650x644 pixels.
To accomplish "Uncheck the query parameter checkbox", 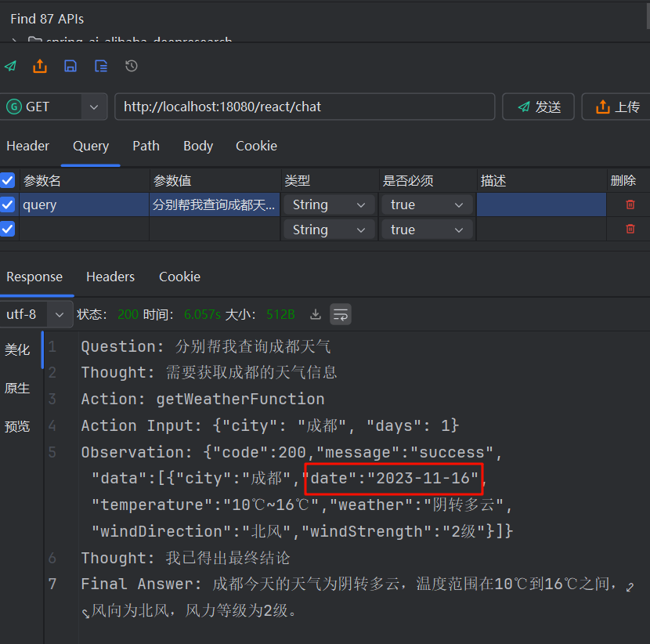I will click(x=8, y=204).
